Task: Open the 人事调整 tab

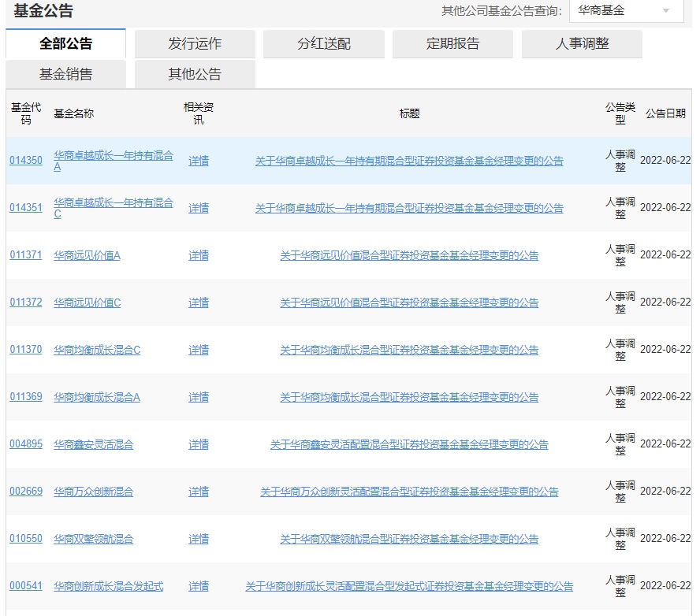Action: (x=582, y=43)
